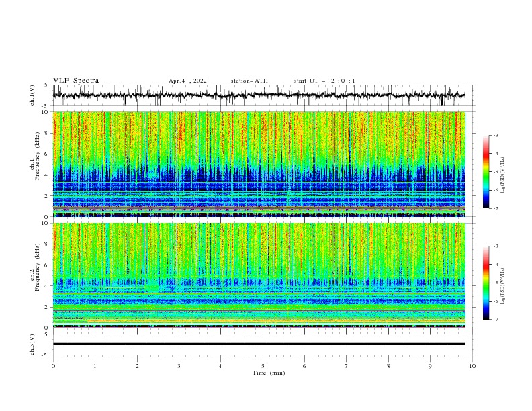Click the ch.2 color bar "log(PSD)(V²/Hz)" label
Screen dimensions: 532x411
tap(502, 286)
